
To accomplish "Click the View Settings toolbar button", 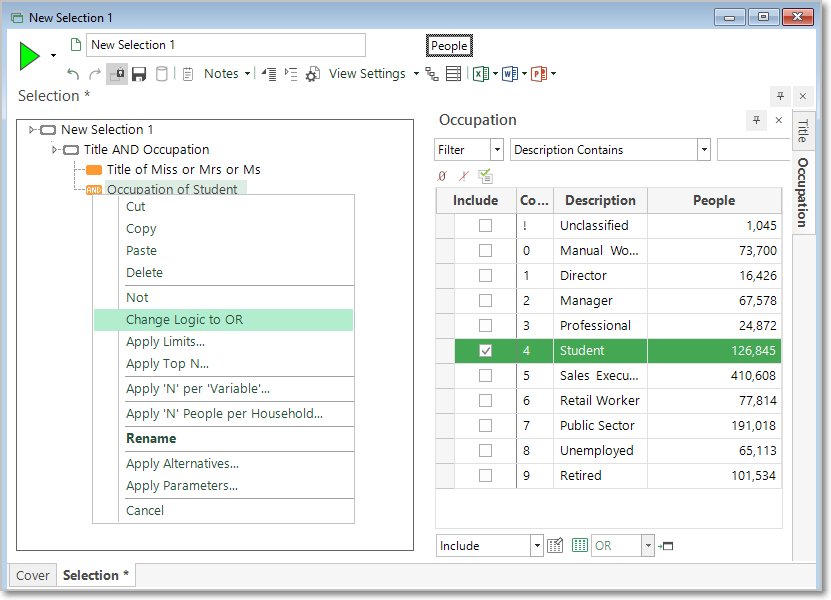I will click(367, 74).
